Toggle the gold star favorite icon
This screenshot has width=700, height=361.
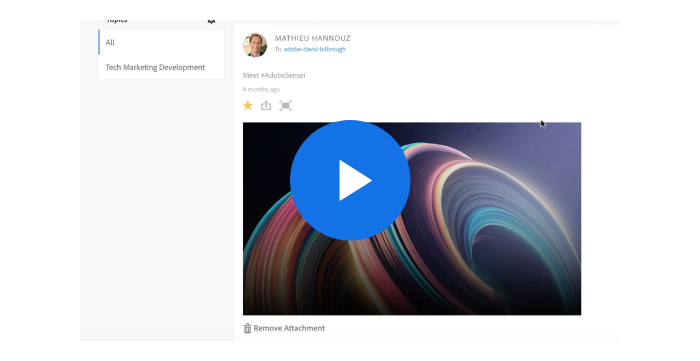point(248,105)
